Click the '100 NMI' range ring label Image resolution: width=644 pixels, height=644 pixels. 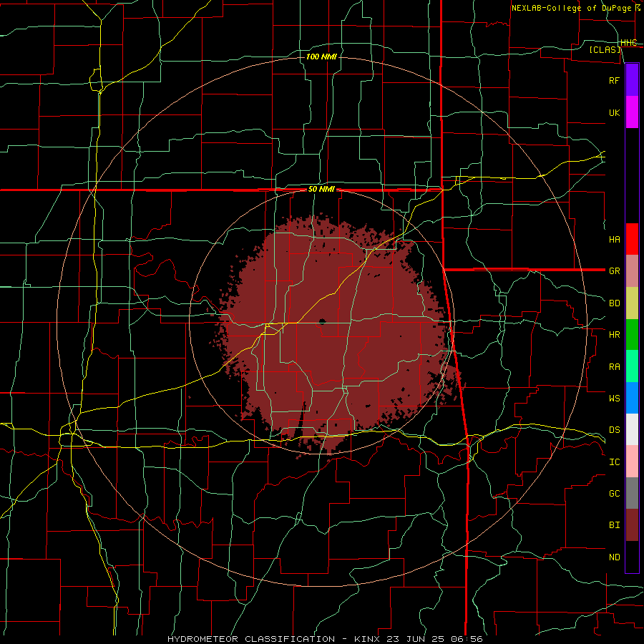(321, 57)
